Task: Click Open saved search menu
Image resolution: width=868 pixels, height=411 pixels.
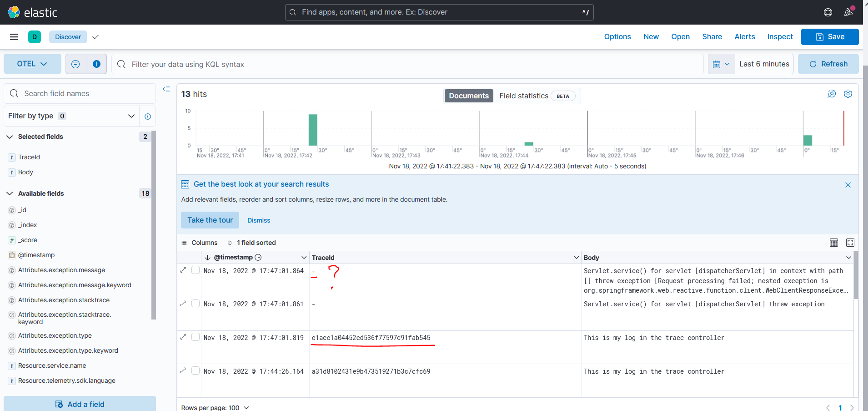Action: point(680,37)
